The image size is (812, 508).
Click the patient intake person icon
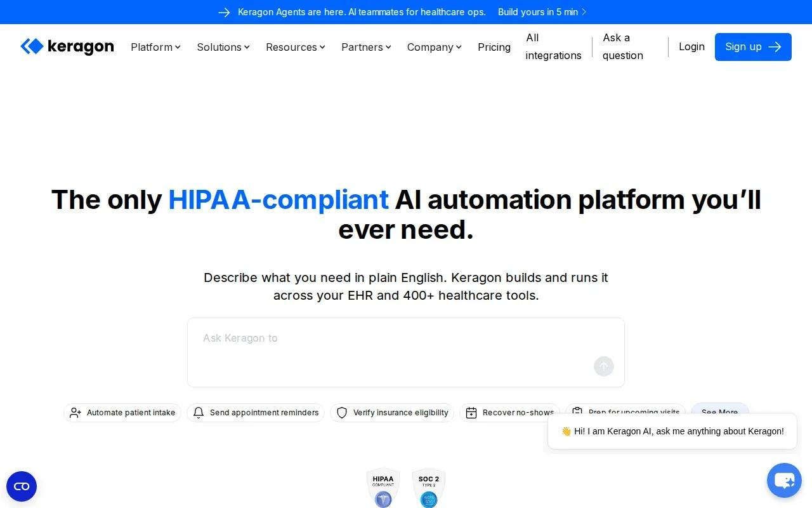(x=75, y=413)
